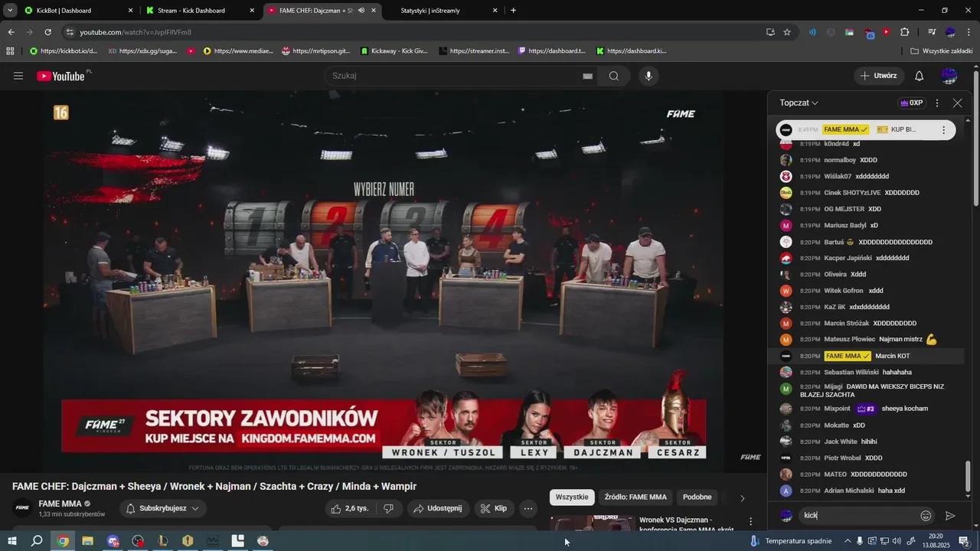980x551 pixels.
Task: Open on-screen keyboard in search box
Action: (587, 76)
